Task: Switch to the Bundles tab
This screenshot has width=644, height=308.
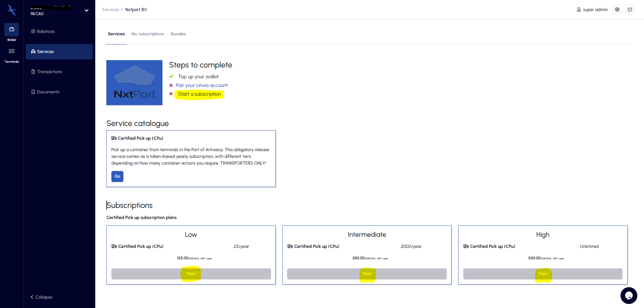Action: pos(178,34)
